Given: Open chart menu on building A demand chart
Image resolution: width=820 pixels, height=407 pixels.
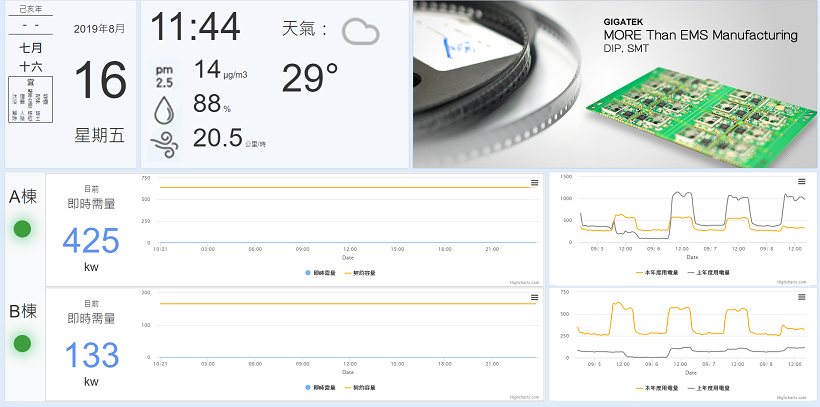Looking at the screenshot, I should click(534, 182).
